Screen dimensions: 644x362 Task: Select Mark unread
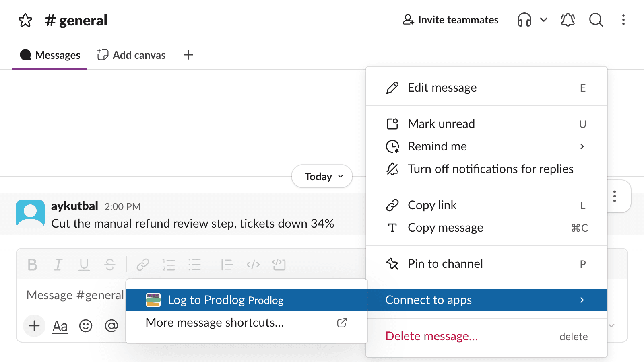pos(486,124)
